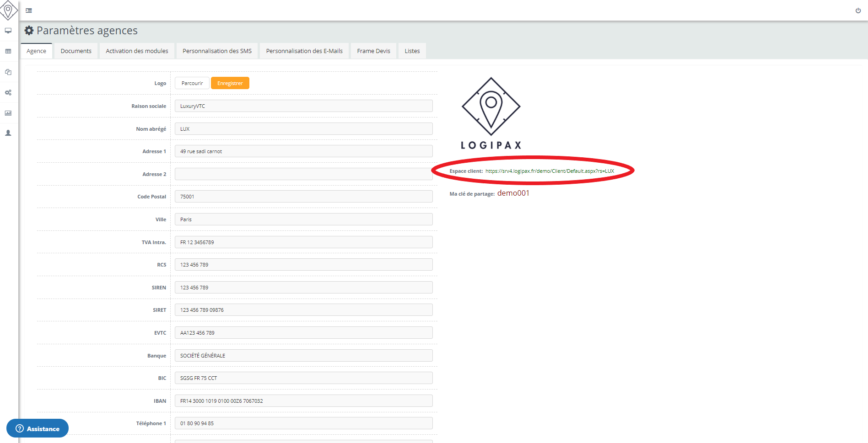
Task: Open the Listes tab
Action: 412,51
